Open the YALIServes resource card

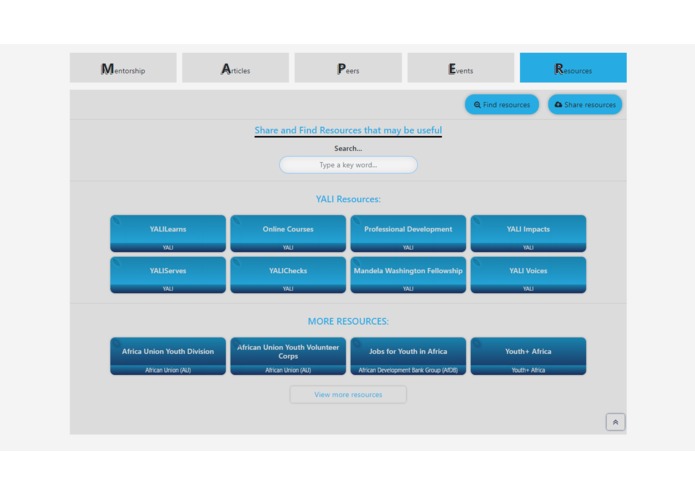[168, 275]
